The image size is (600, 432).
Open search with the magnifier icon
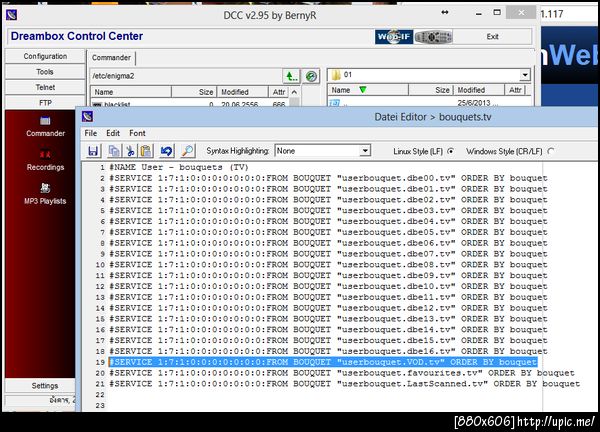click(188, 151)
